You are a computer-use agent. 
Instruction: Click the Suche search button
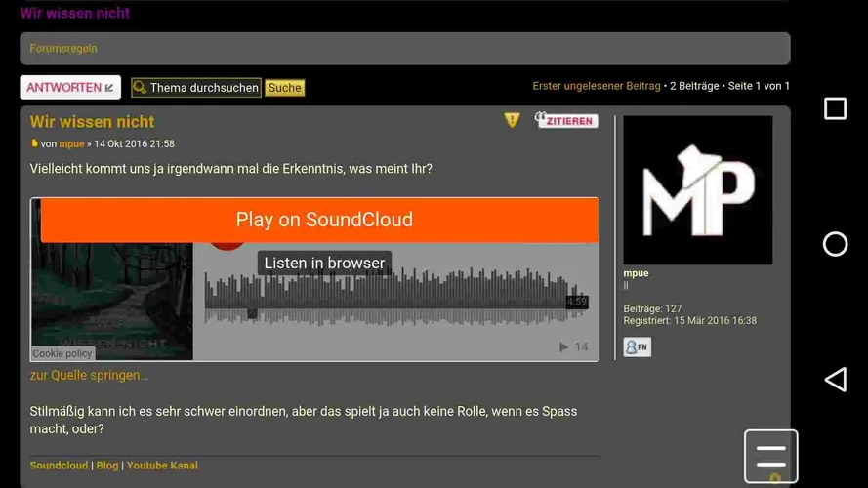click(284, 88)
